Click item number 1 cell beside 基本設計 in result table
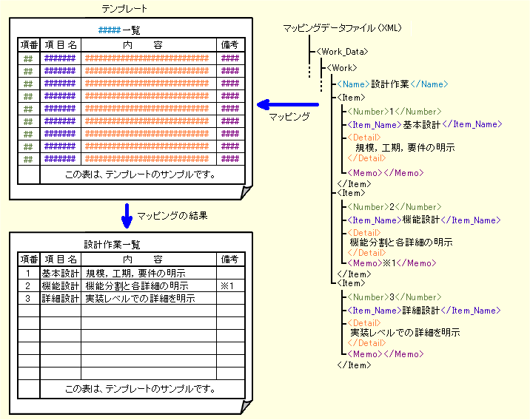 pyautogui.click(x=29, y=273)
